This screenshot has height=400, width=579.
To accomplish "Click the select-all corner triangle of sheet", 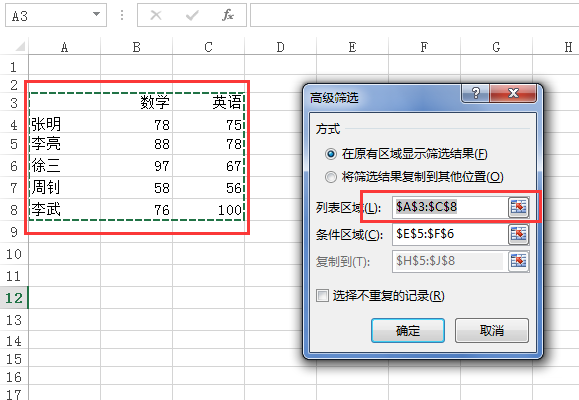I will point(21,47).
